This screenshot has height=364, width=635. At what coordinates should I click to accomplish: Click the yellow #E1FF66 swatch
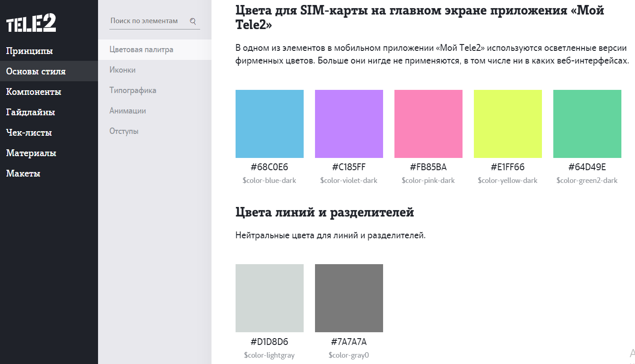pyautogui.click(x=508, y=124)
